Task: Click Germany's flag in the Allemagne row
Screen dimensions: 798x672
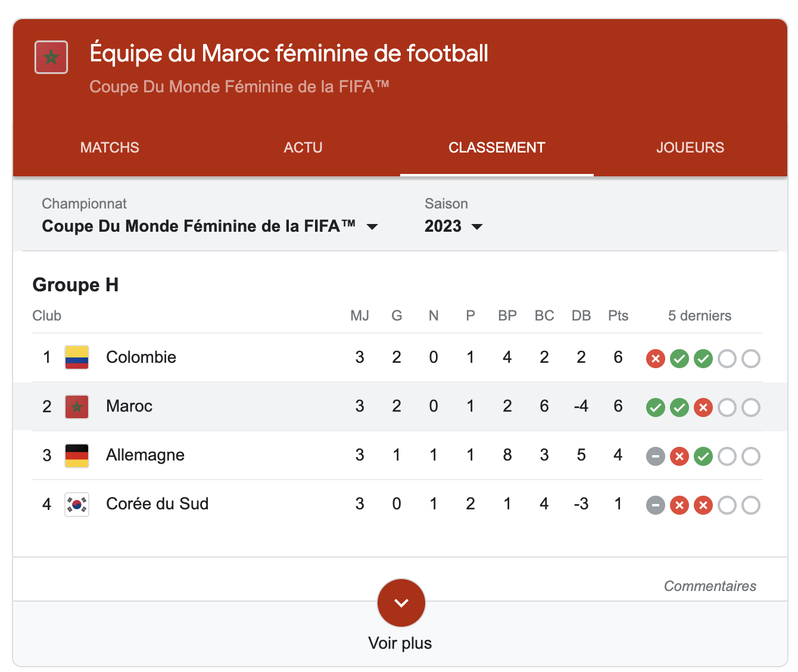Action: coord(77,455)
